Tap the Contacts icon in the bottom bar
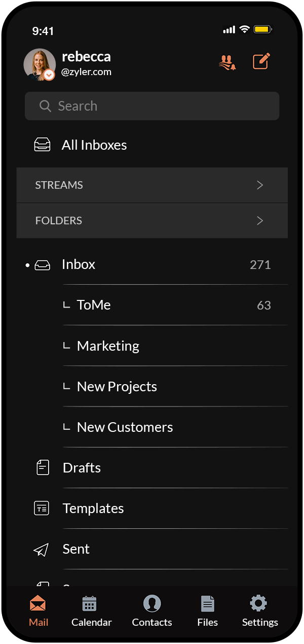Screen dimensions: 304x644 pos(152,603)
